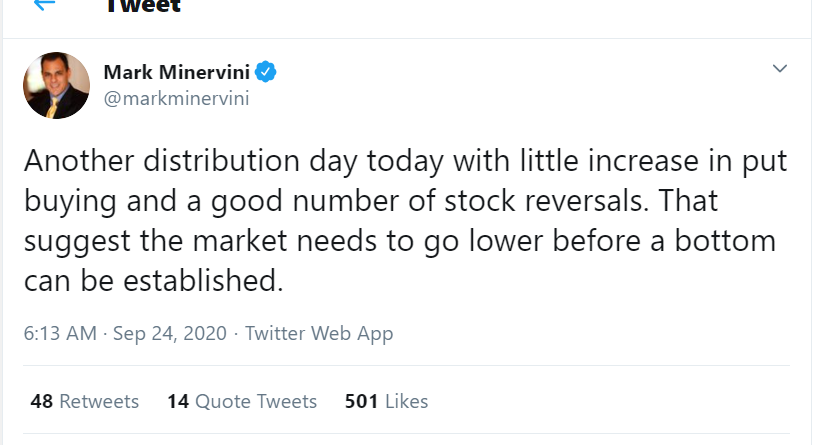Screen dimensions: 839x445
Task: Open the 14 Quote Tweets list
Action: pos(242,401)
